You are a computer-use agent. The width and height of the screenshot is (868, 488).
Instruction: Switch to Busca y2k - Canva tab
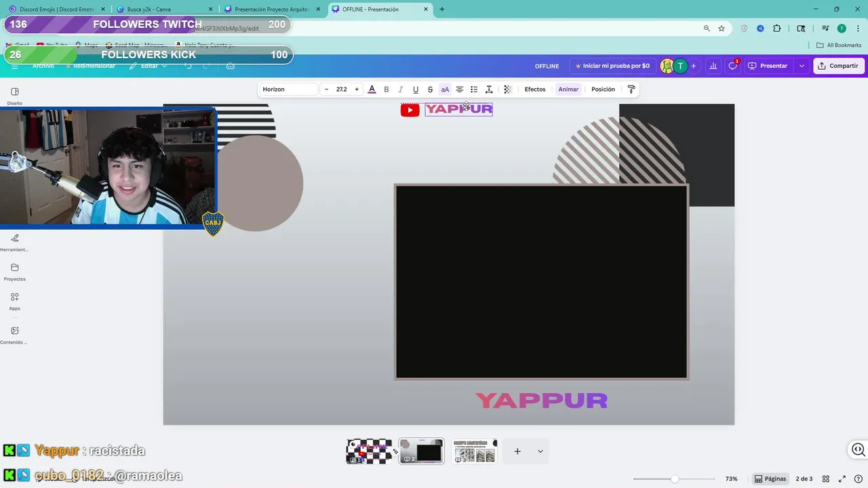pyautogui.click(x=163, y=9)
